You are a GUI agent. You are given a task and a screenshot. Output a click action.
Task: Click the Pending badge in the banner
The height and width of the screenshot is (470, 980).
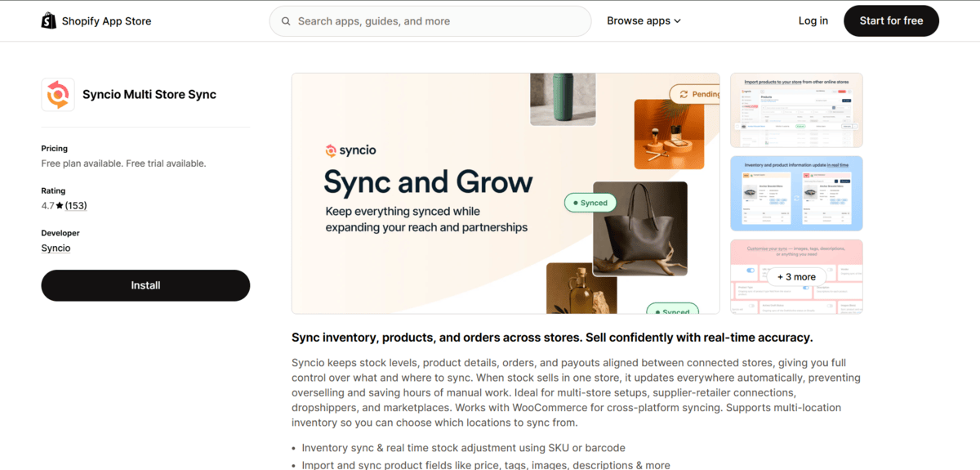(695, 94)
